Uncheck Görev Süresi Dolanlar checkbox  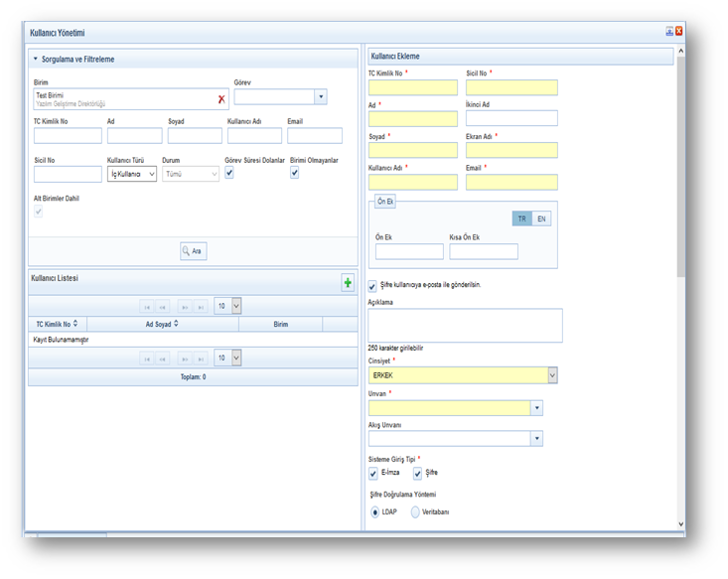pos(229,173)
